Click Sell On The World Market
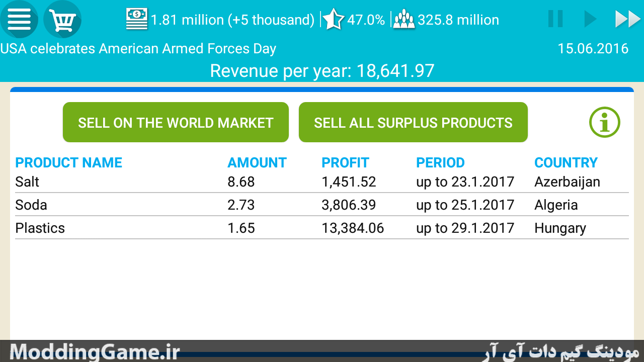The width and height of the screenshot is (644, 362). tap(176, 122)
